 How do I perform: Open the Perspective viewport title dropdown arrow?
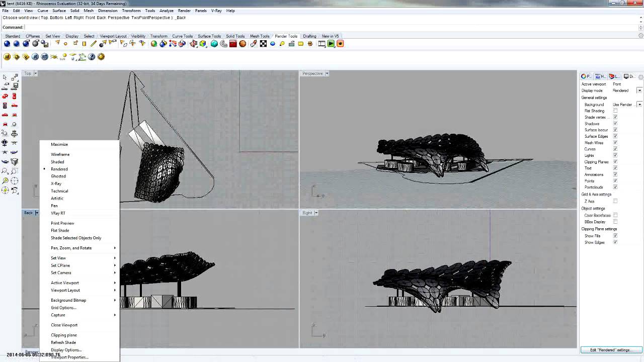tap(327, 73)
